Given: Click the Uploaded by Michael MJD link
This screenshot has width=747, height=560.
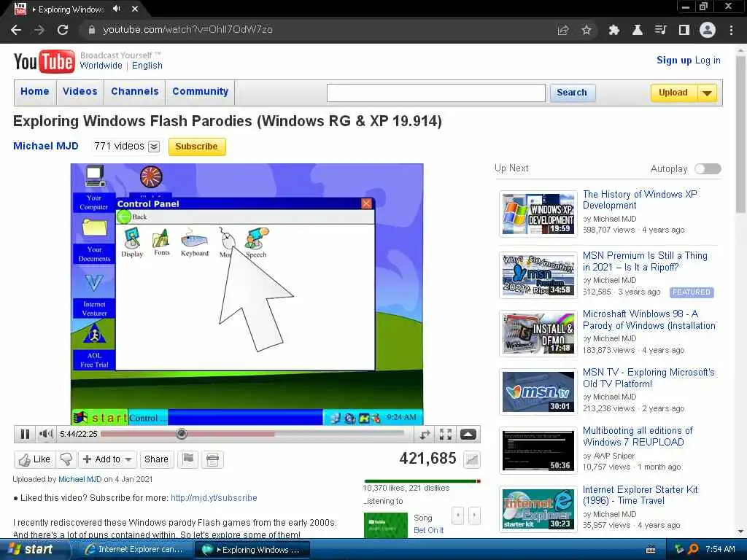Looking at the screenshot, I should pos(80,479).
